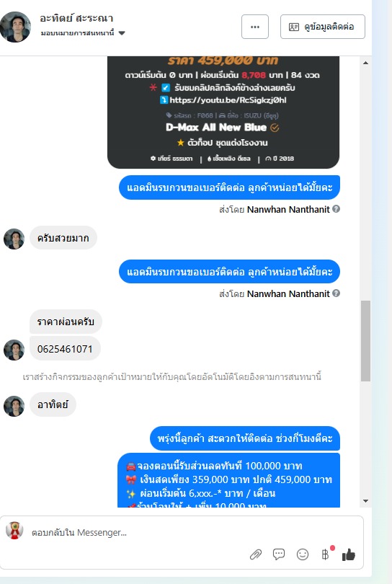Send a thumbs-up like
392x584 pixels.
[349, 554]
